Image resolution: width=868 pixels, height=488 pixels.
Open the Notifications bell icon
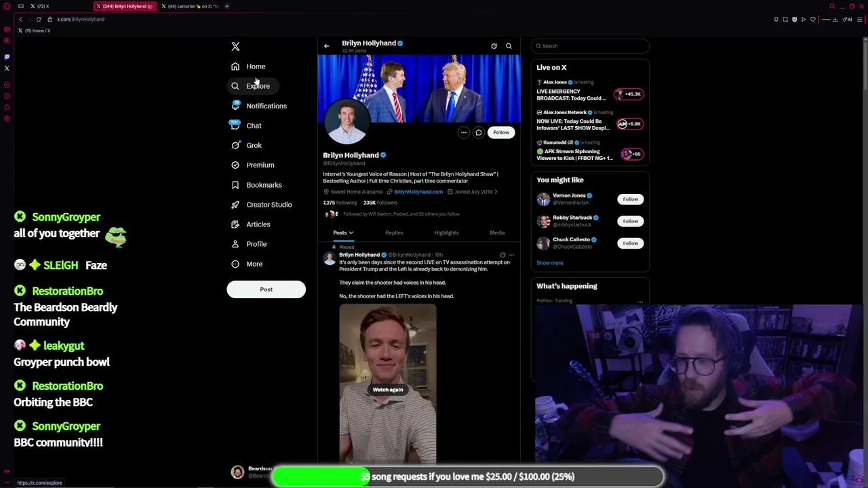235,106
